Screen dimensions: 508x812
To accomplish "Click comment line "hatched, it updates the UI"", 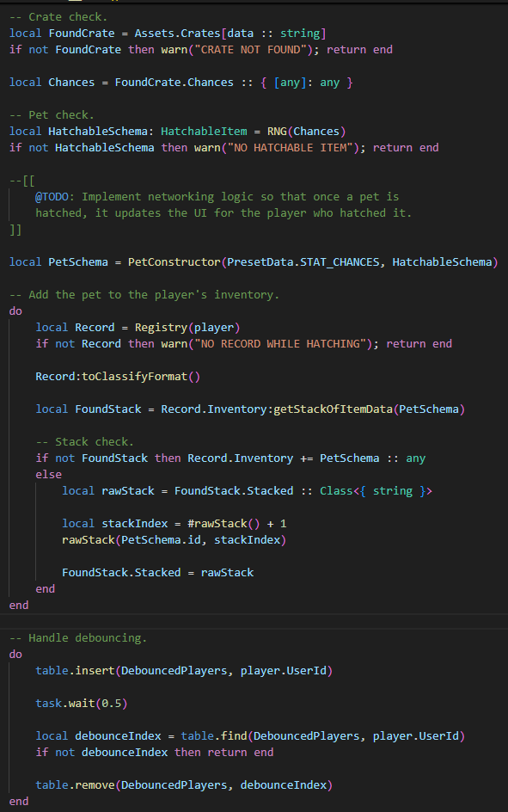I will click(223, 212).
